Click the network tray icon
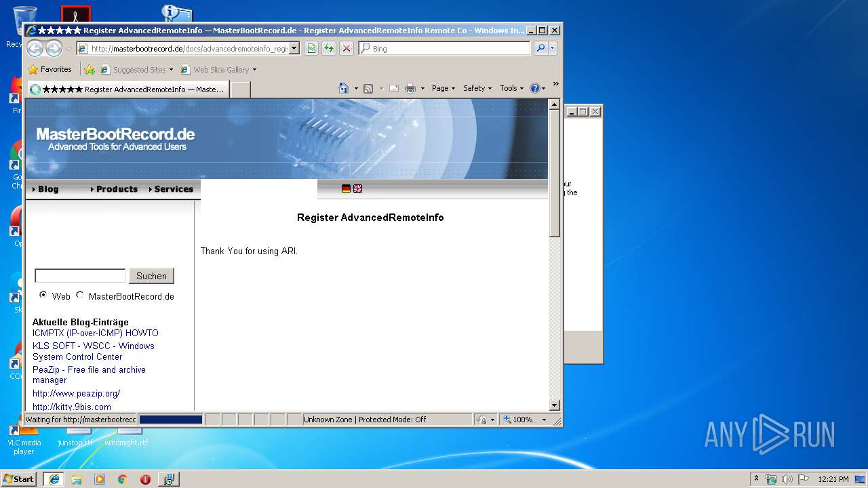The height and width of the screenshot is (488, 868). pyautogui.click(x=771, y=479)
